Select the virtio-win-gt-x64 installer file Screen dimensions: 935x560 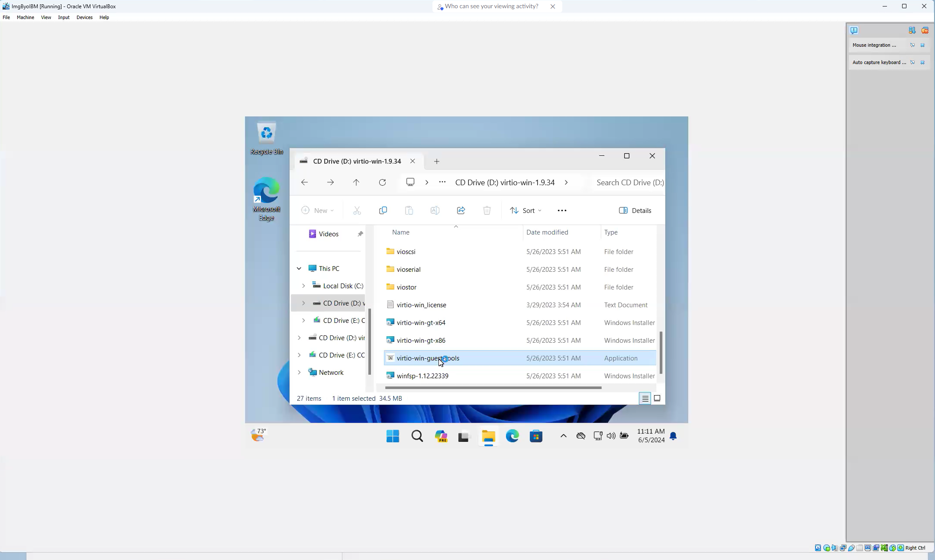coord(421,323)
